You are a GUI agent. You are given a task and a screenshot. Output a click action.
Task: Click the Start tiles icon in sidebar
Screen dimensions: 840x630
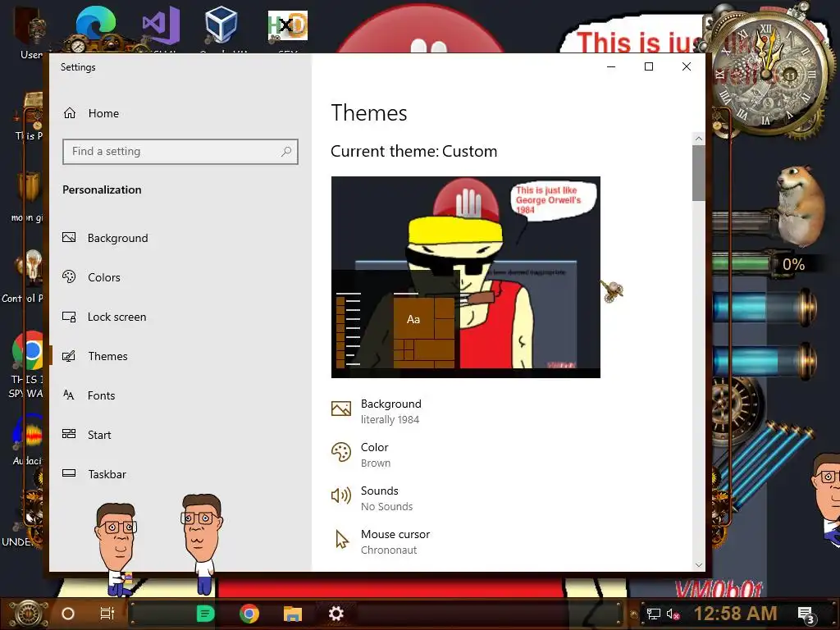coord(69,434)
